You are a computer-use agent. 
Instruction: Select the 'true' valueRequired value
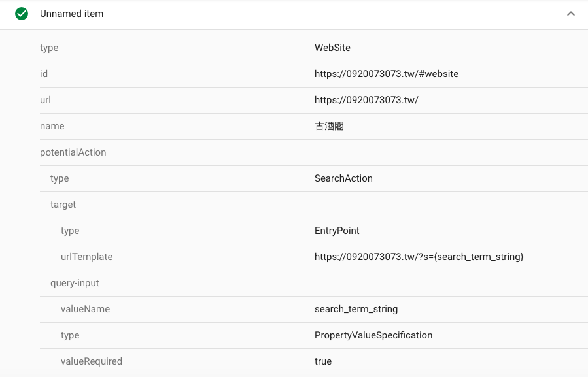click(323, 361)
